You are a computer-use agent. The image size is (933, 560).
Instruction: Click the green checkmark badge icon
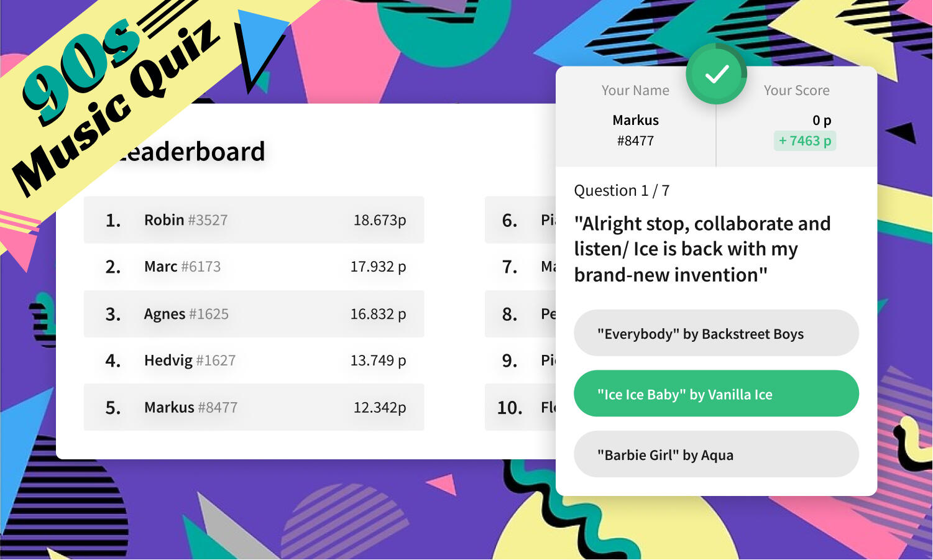(716, 74)
